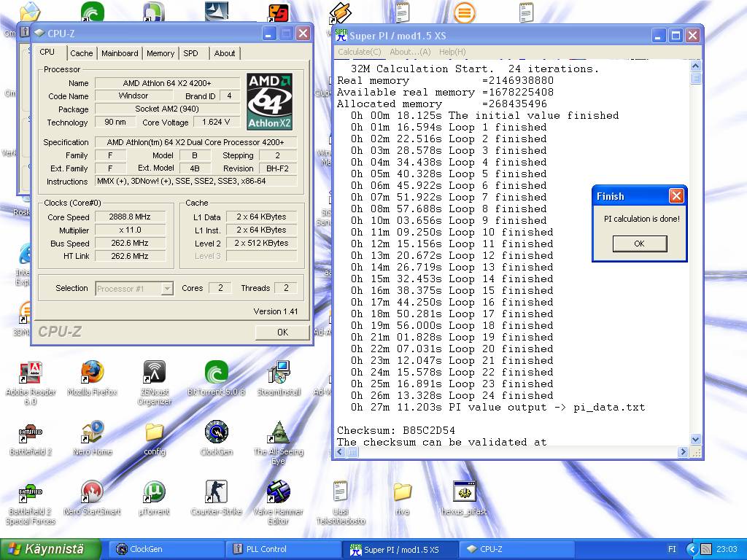Select the CPU tab in CPU-Z
The width and height of the screenshot is (747, 560).
click(x=47, y=52)
